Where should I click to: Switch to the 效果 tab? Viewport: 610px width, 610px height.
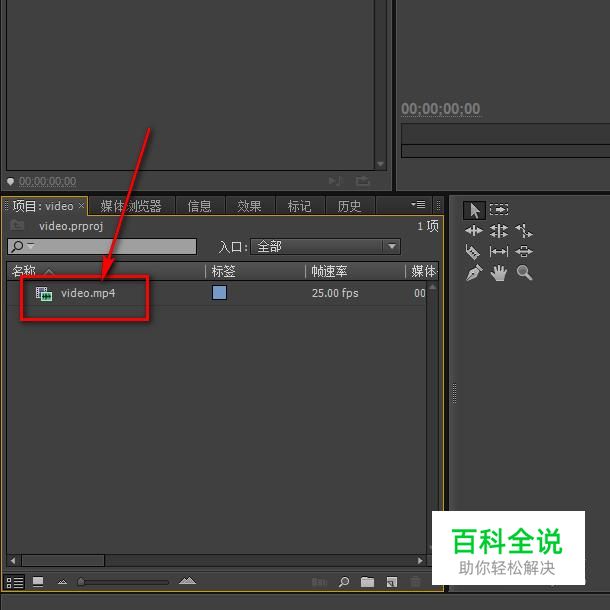[x=249, y=206]
